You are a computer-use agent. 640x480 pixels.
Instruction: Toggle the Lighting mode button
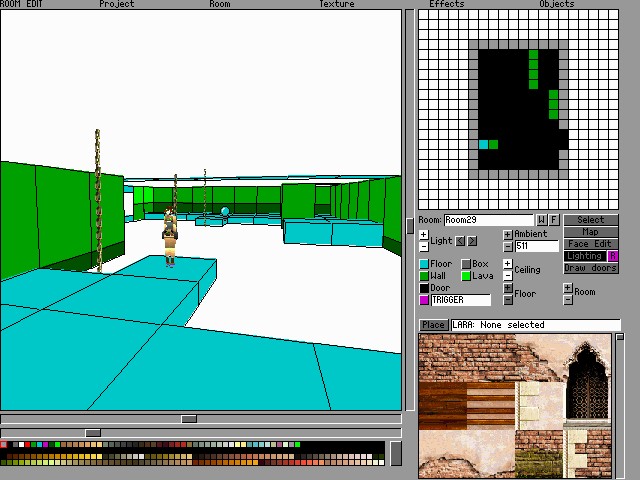pyautogui.click(x=585, y=256)
